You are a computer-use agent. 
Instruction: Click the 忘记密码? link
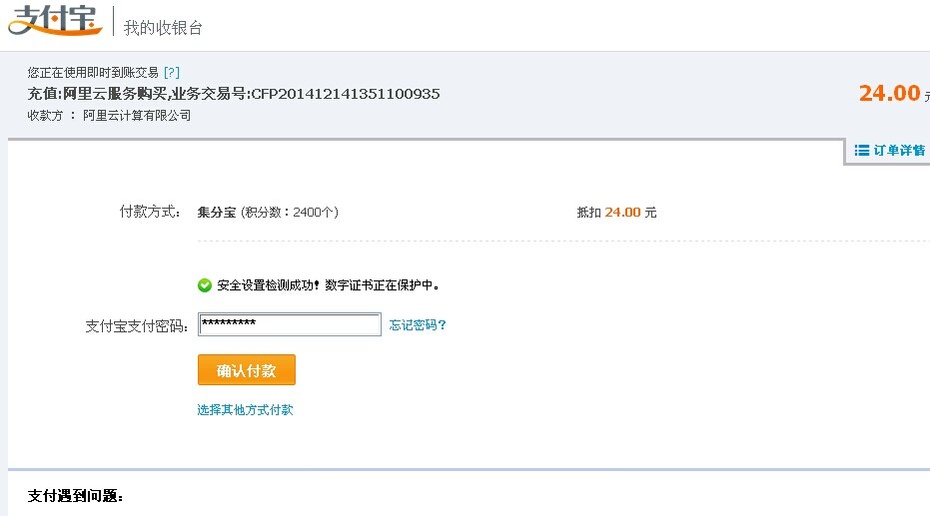click(418, 325)
